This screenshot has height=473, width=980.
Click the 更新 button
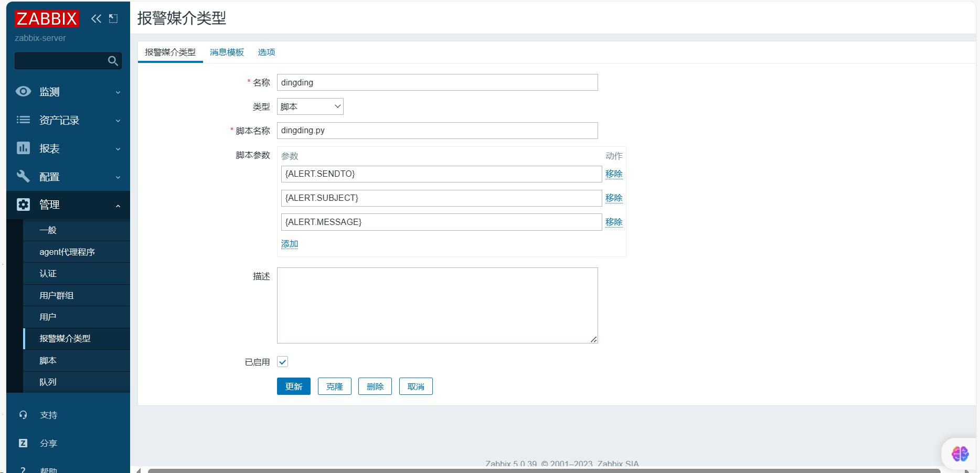(x=294, y=386)
